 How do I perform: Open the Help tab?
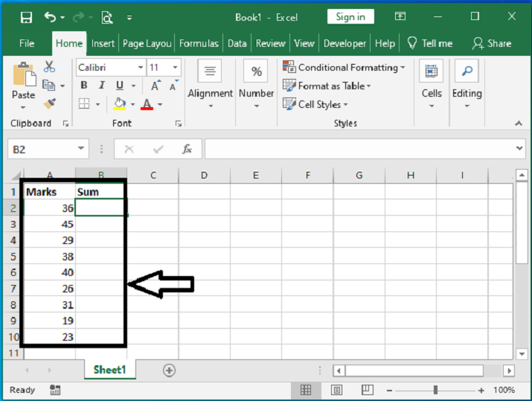pos(385,43)
